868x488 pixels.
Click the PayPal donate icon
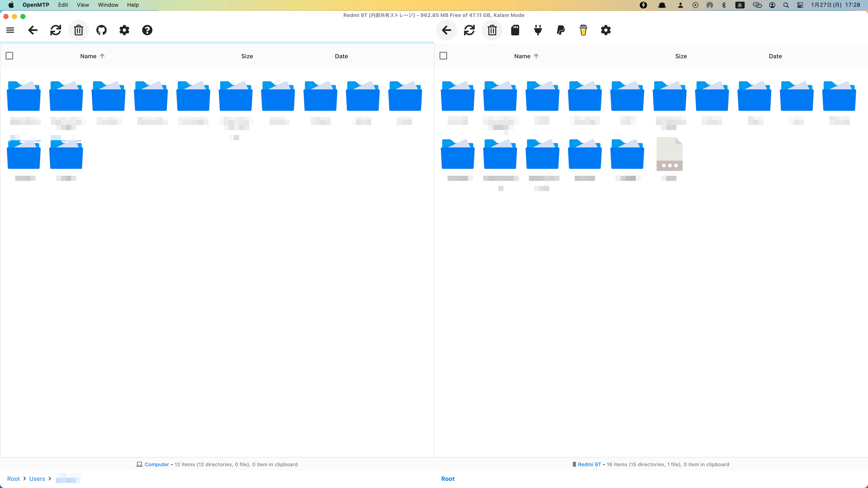point(561,30)
